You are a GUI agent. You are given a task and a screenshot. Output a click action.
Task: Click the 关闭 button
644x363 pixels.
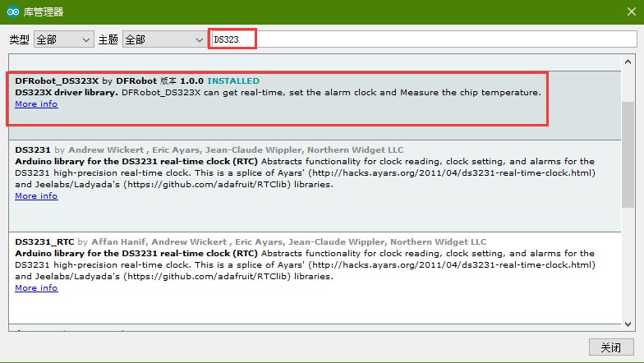[x=611, y=347]
